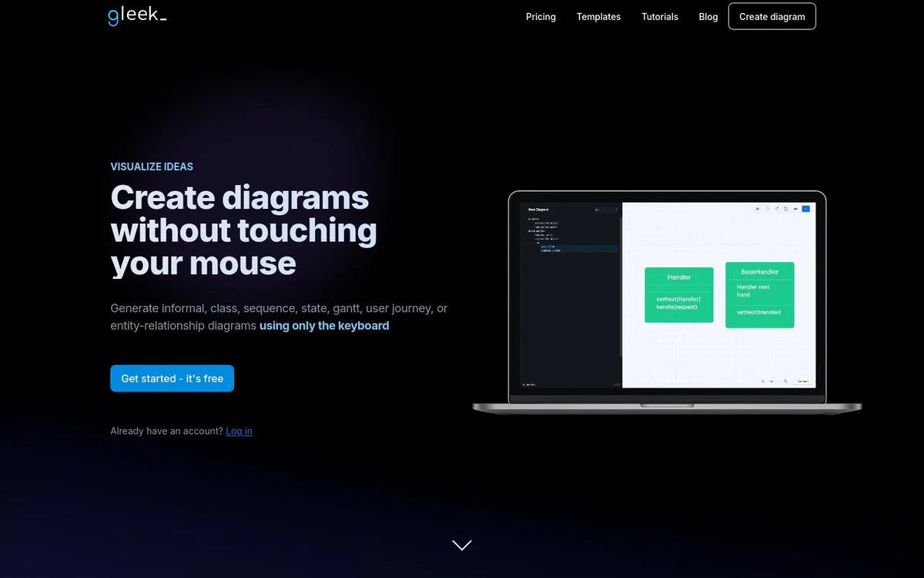Click the blue toolbar button in laptop preview

pos(805,209)
